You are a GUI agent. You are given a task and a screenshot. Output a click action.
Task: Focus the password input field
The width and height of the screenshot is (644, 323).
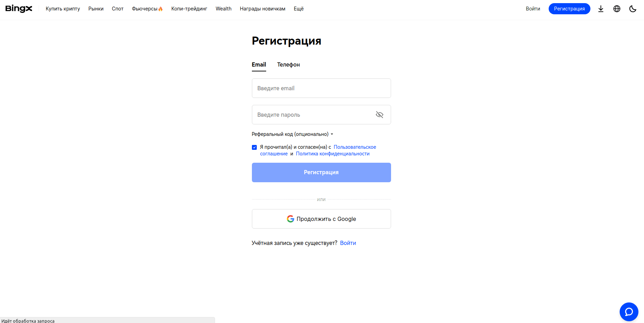tap(313, 115)
